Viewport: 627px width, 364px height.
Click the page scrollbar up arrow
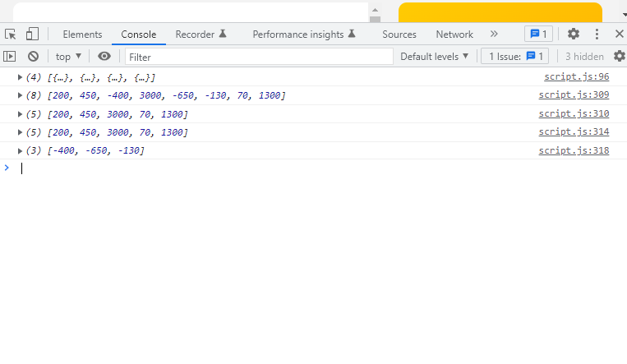375,10
